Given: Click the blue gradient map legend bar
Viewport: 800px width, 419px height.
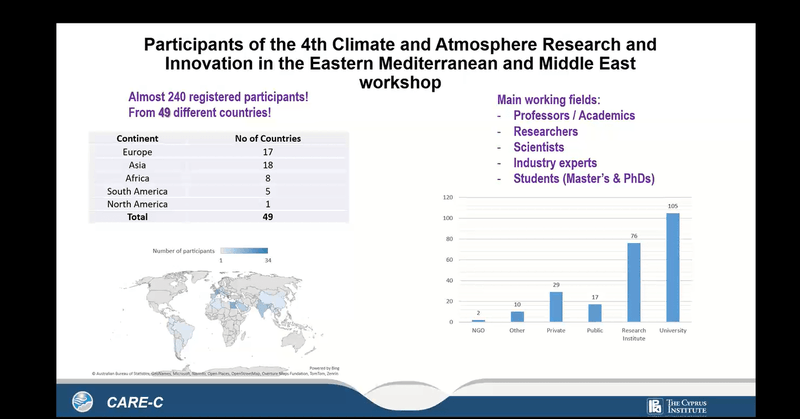Looking at the screenshot, I should pos(244,251).
